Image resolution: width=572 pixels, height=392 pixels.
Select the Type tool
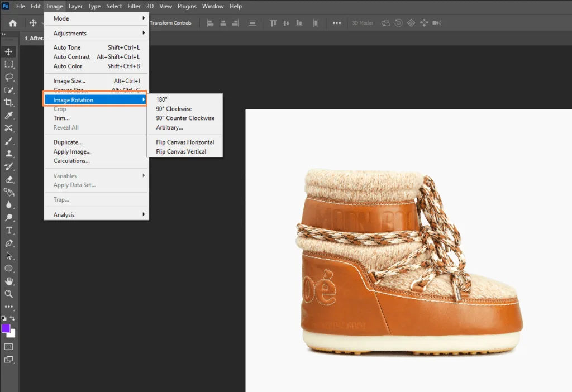point(9,230)
